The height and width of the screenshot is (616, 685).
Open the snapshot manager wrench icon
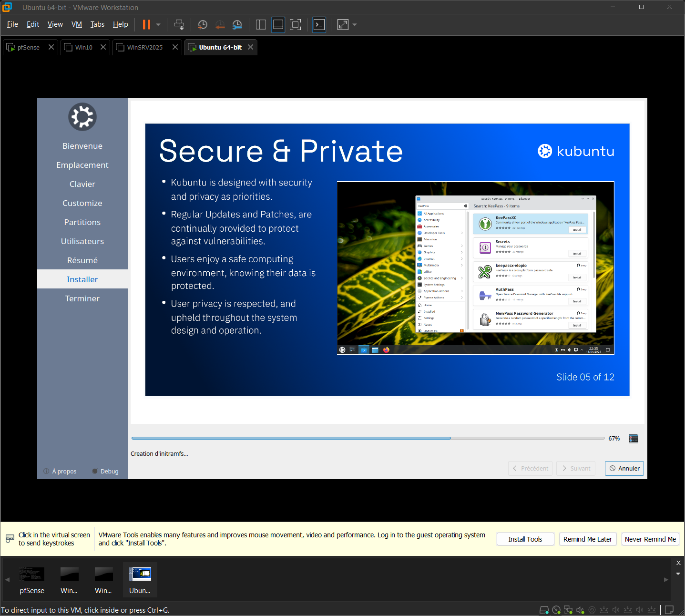pyautogui.click(x=237, y=25)
